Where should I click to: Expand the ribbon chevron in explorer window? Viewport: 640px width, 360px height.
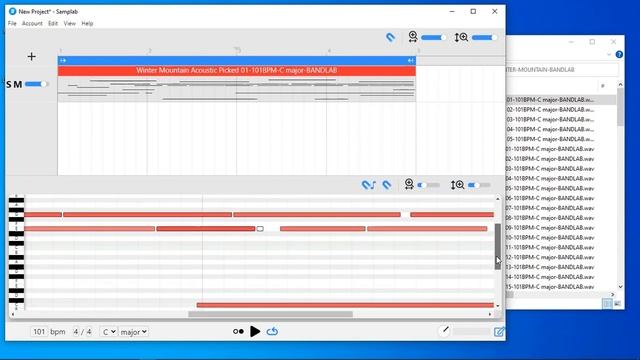coord(609,54)
